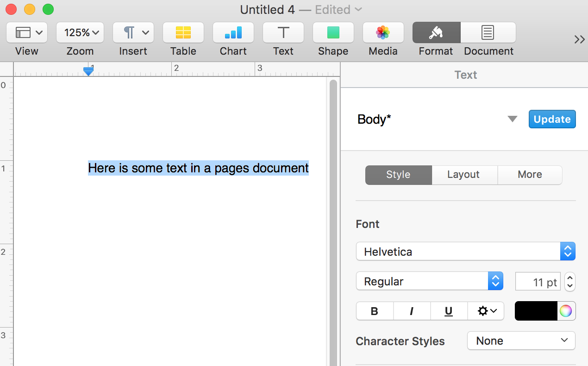Insert a text box with Text button
588x366 pixels.
[283, 32]
